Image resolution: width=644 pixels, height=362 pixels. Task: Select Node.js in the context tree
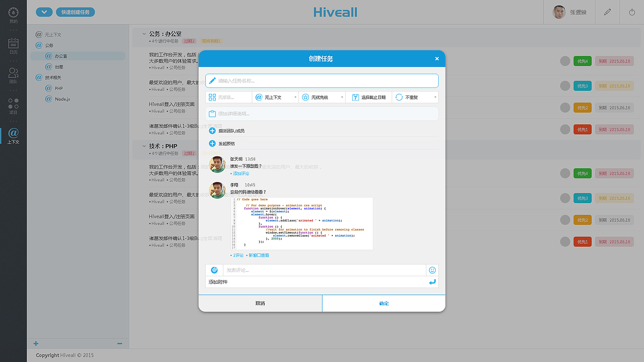(x=57, y=99)
